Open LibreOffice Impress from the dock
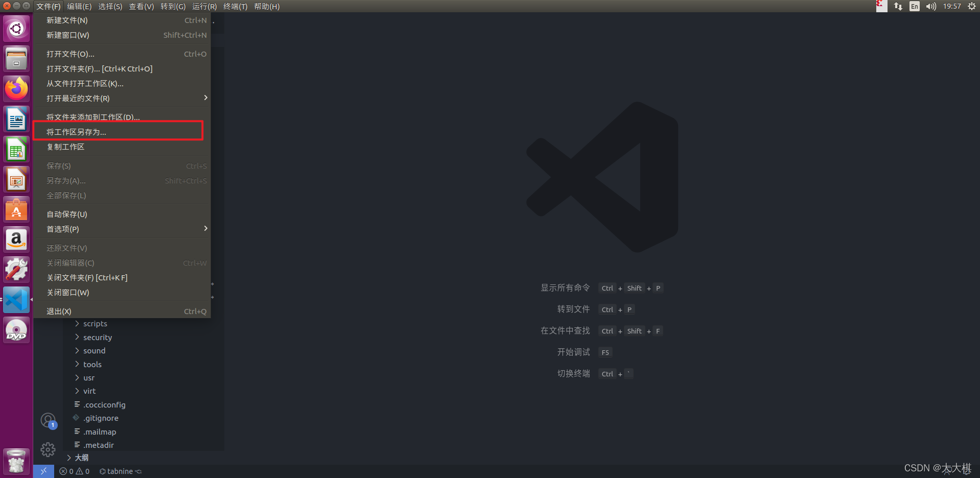The height and width of the screenshot is (478, 980). [x=16, y=180]
